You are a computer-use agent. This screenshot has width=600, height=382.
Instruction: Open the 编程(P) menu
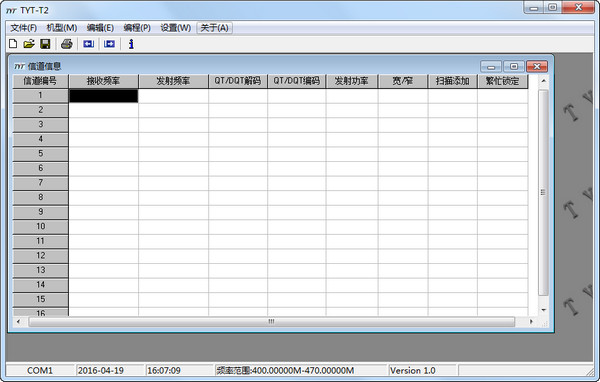tap(137, 28)
